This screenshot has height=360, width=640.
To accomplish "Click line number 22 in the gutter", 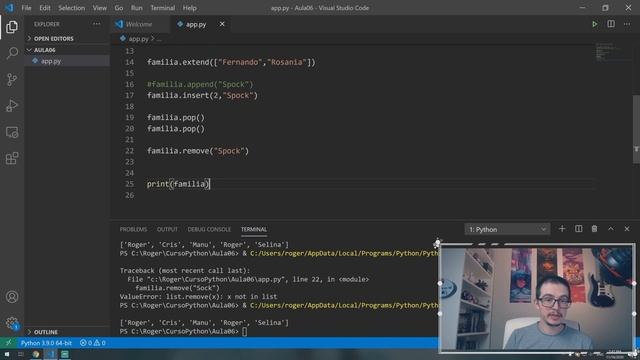I will click(129, 151).
